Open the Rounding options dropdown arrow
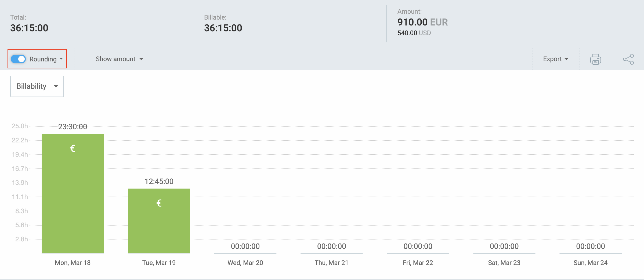The image size is (644, 280). (x=61, y=59)
